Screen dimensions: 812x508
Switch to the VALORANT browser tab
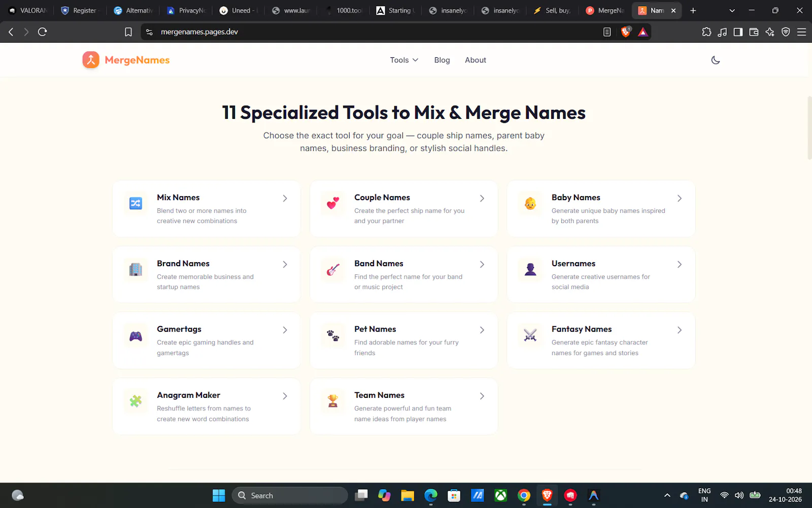pos(28,11)
